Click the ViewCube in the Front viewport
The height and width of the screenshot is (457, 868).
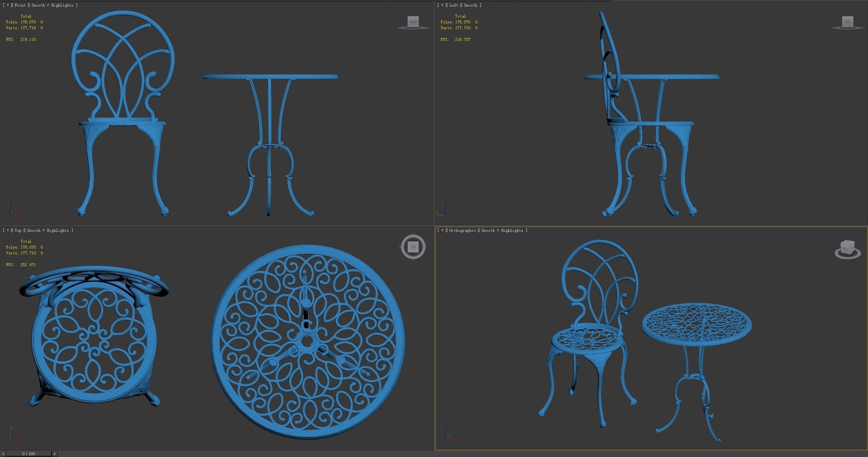[x=413, y=22]
